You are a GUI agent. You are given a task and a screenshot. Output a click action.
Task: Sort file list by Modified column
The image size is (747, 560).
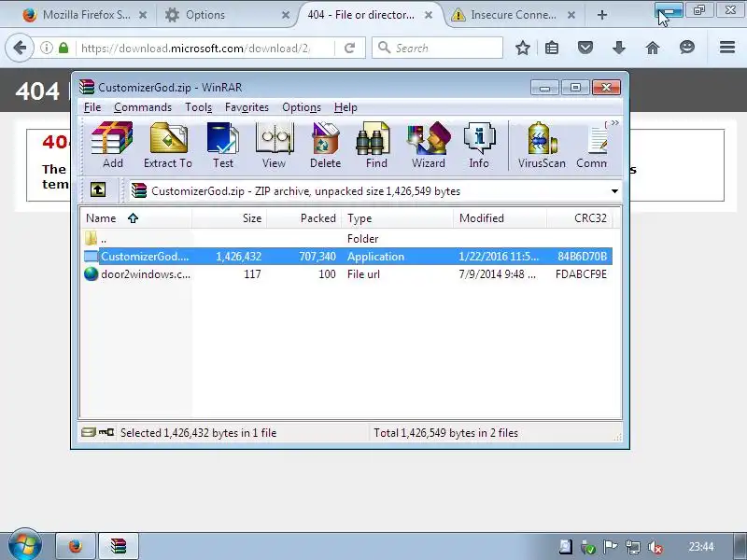[x=500, y=218]
